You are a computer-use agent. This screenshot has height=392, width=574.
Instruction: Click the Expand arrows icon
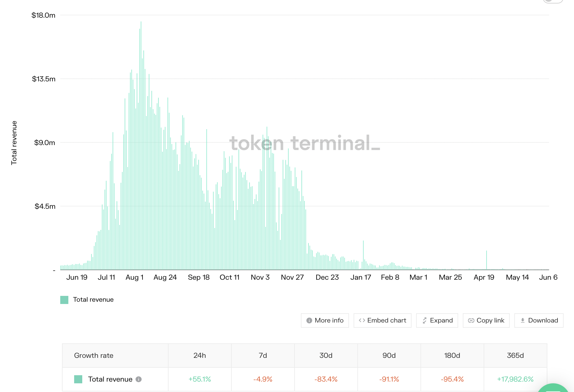425,320
